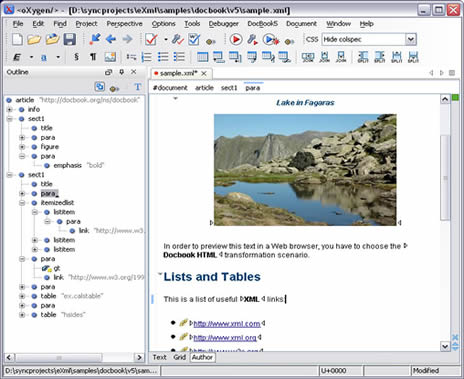
Task: Expand the info node in Outline
Action: (x=10, y=109)
